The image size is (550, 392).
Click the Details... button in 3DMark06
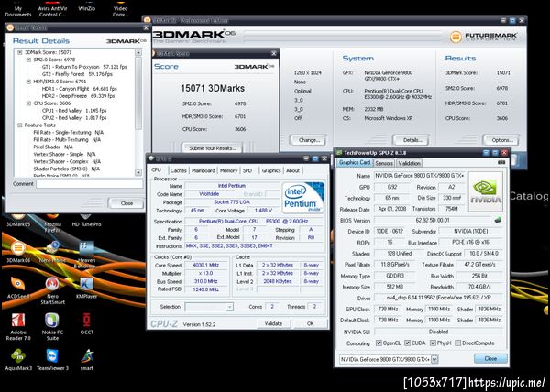click(x=412, y=140)
